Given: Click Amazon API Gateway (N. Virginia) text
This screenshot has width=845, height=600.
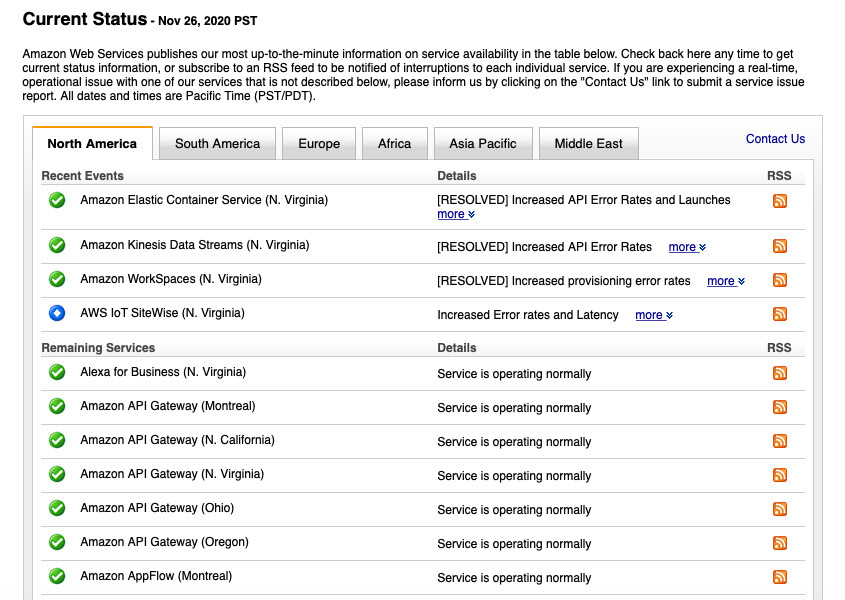Looking at the screenshot, I should point(172,474).
